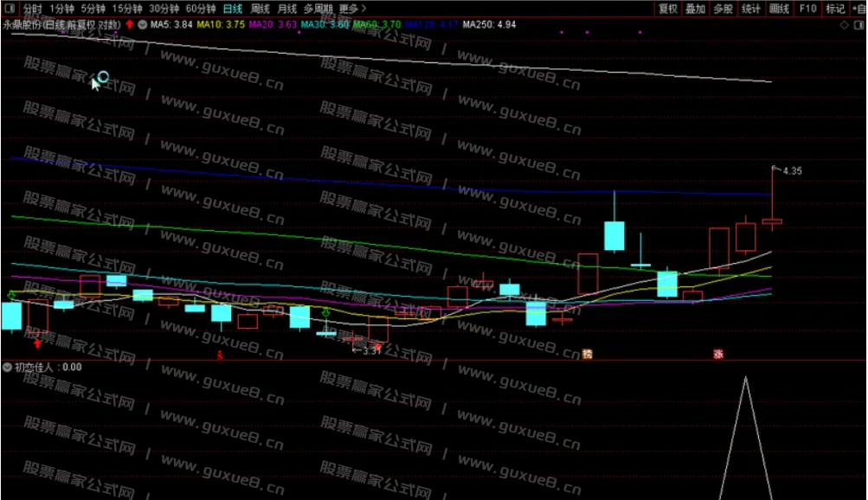Toggle the right side panel icon

pos(858,25)
